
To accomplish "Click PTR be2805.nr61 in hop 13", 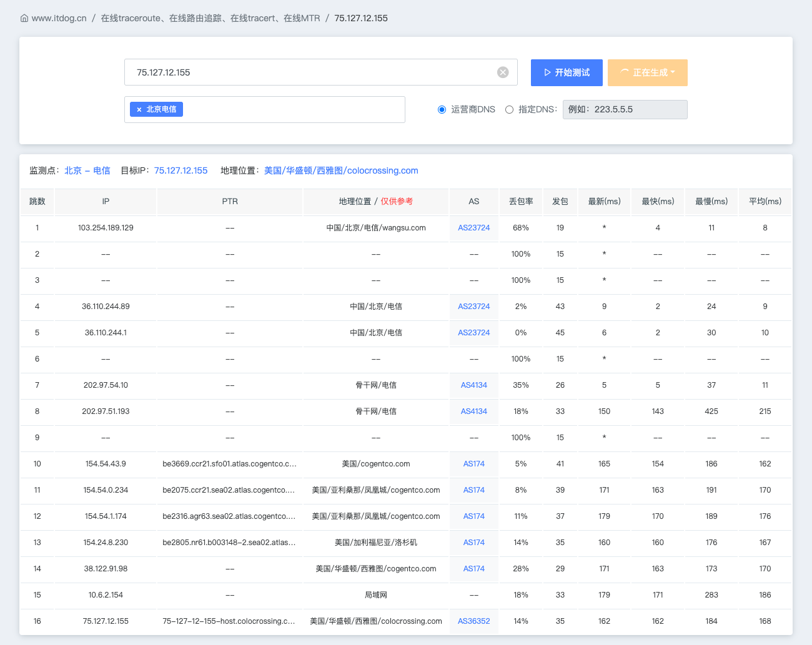I will coord(229,543).
